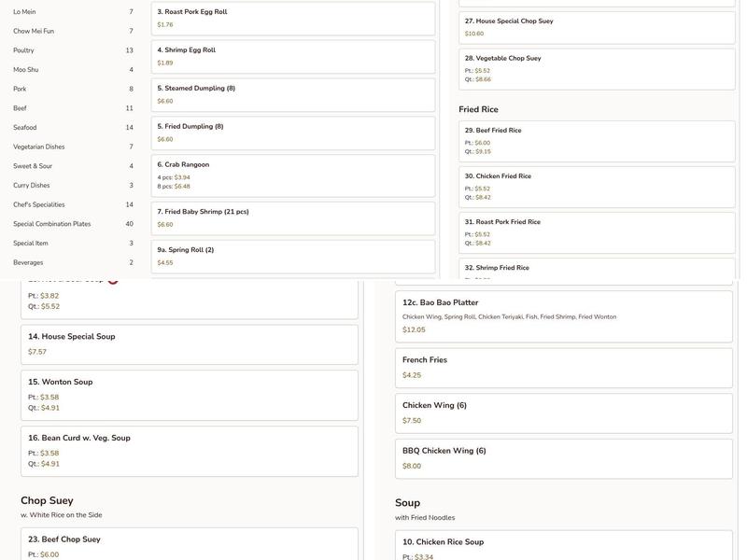Viewport: 747px width, 560px height.
Task: Select the Chow Mei Fun category
Action: [x=34, y=32]
